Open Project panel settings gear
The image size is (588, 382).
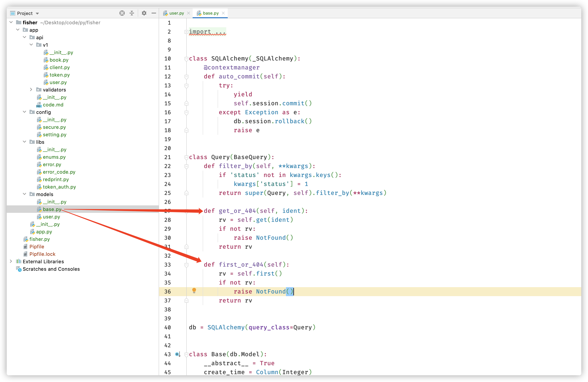point(144,13)
